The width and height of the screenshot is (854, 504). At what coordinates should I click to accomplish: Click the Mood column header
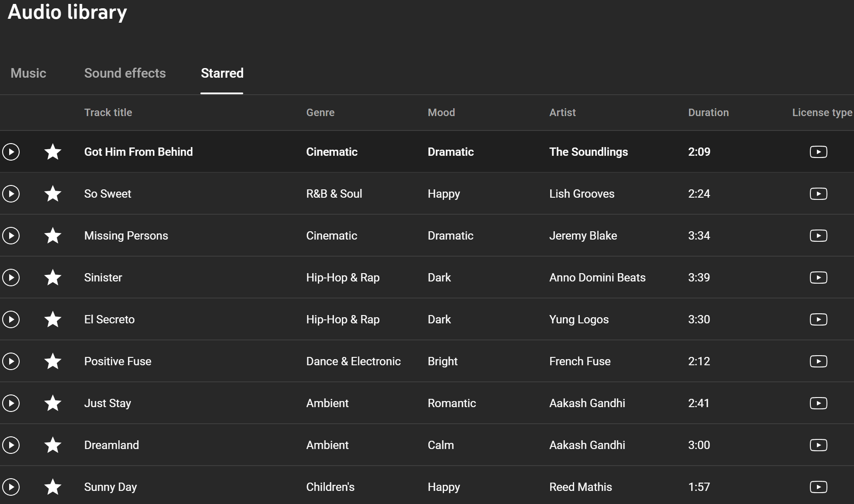(441, 113)
